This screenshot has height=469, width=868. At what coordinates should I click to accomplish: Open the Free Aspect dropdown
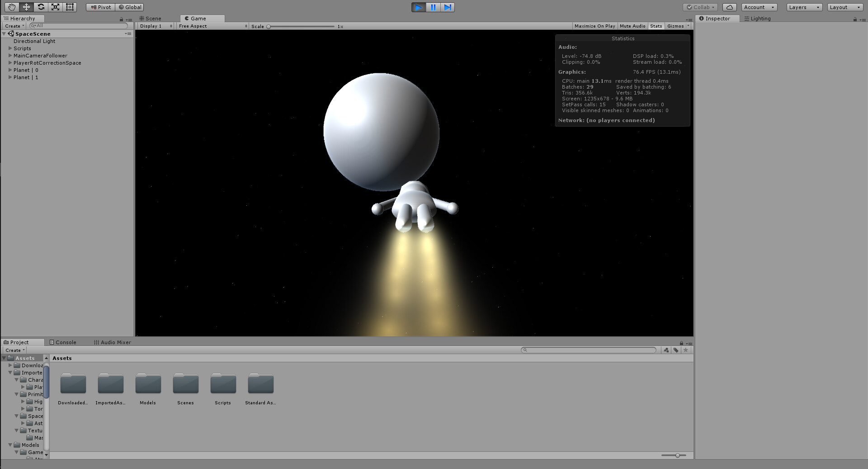212,26
